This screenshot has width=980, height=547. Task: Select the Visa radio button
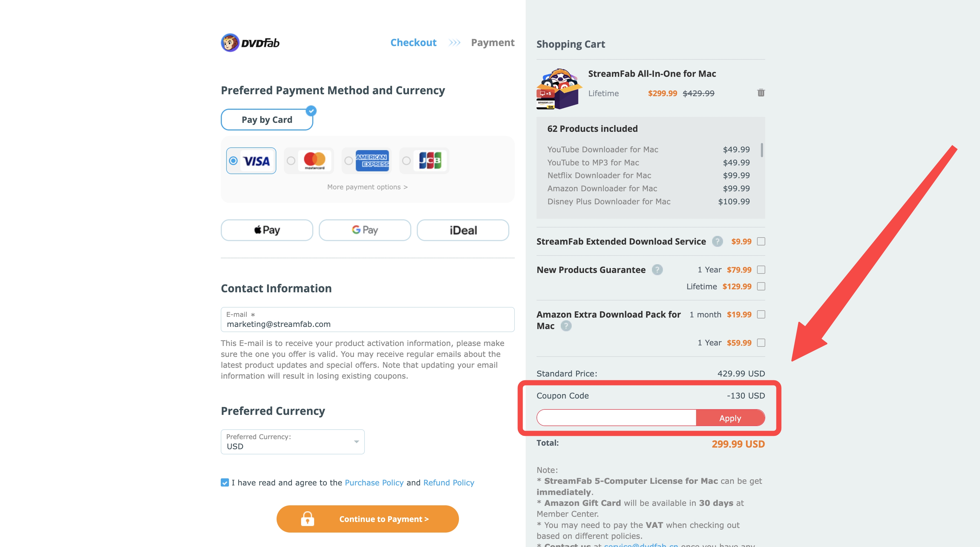(x=234, y=161)
